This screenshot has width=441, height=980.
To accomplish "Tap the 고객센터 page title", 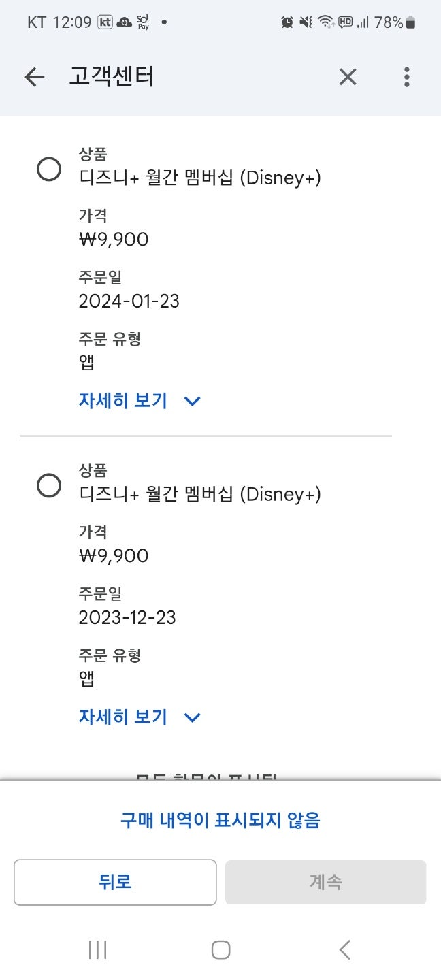I will tap(112, 78).
